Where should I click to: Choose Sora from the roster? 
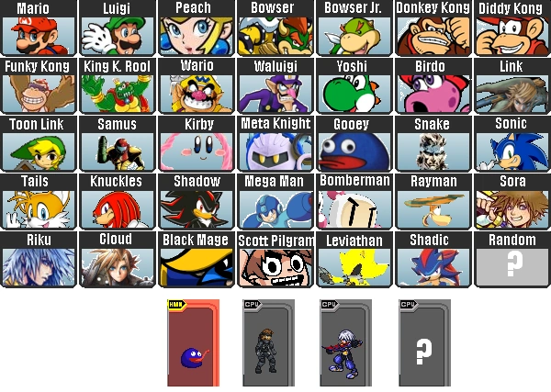click(512, 202)
